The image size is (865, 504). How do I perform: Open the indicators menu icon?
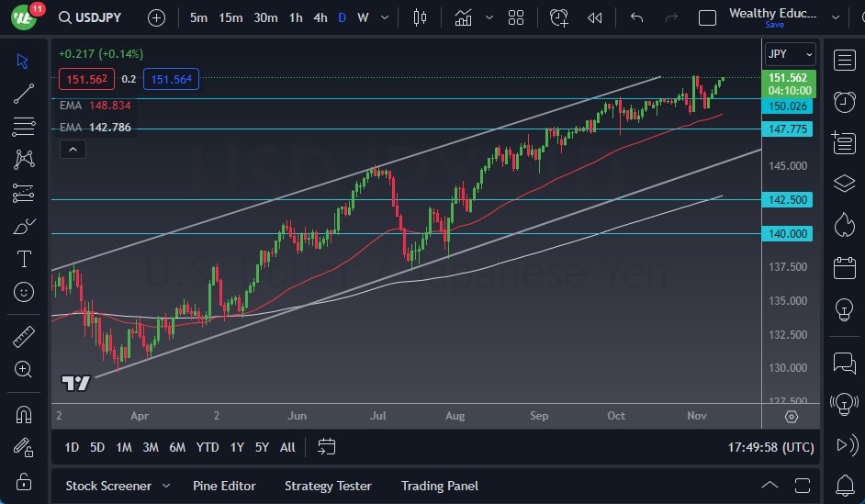(x=463, y=17)
